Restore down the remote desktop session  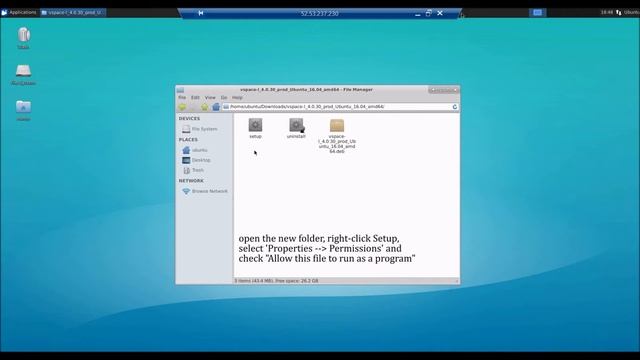[429, 13]
